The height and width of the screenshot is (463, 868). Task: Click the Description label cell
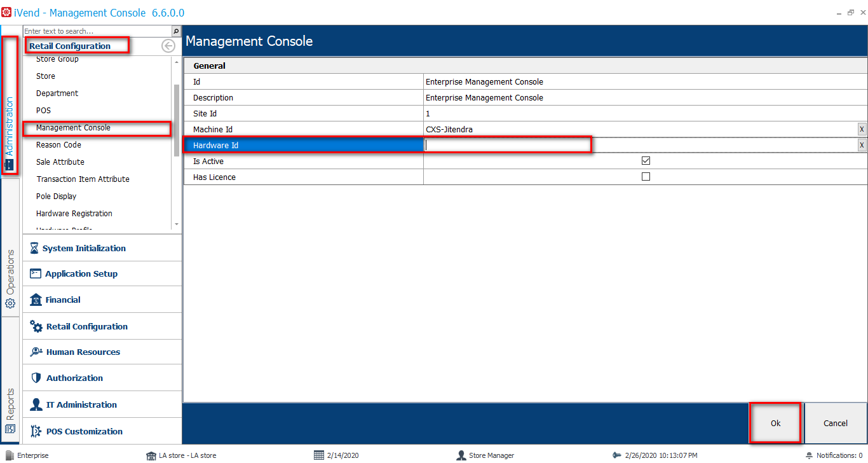click(304, 98)
